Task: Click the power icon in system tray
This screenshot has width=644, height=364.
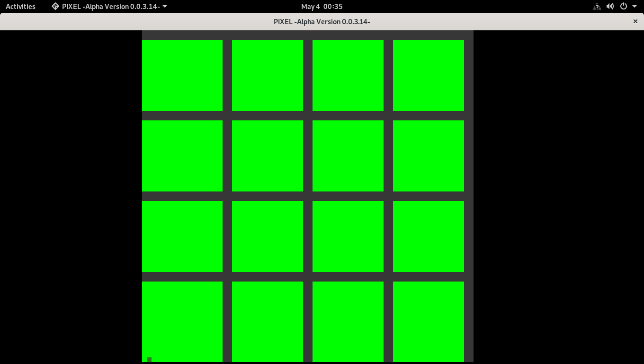Action: coord(624,6)
